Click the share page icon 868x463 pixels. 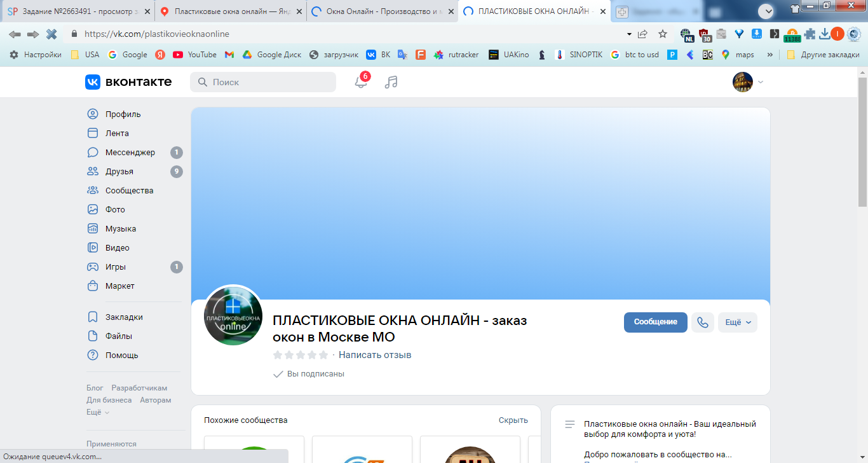[642, 34]
